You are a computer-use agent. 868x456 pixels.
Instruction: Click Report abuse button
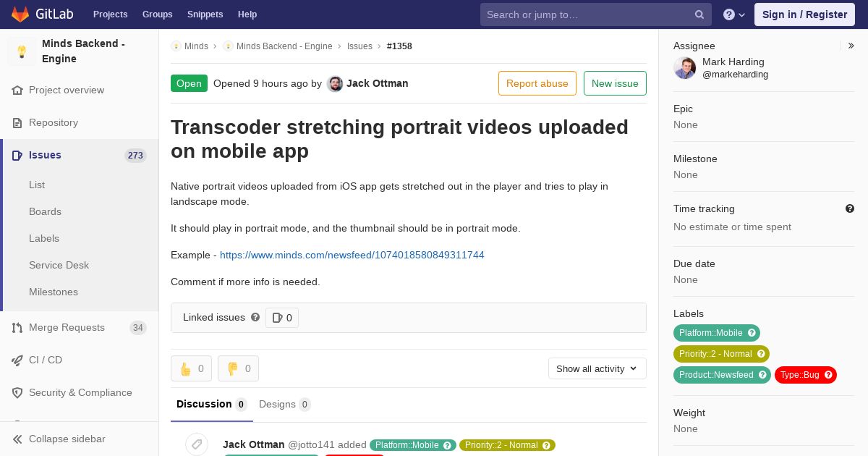(x=537, y=83)
